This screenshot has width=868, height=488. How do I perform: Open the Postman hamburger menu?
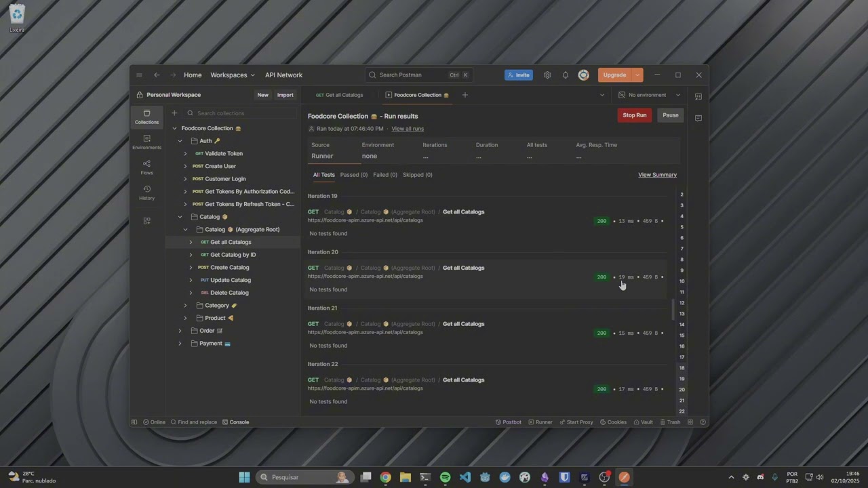click(139, 75)
